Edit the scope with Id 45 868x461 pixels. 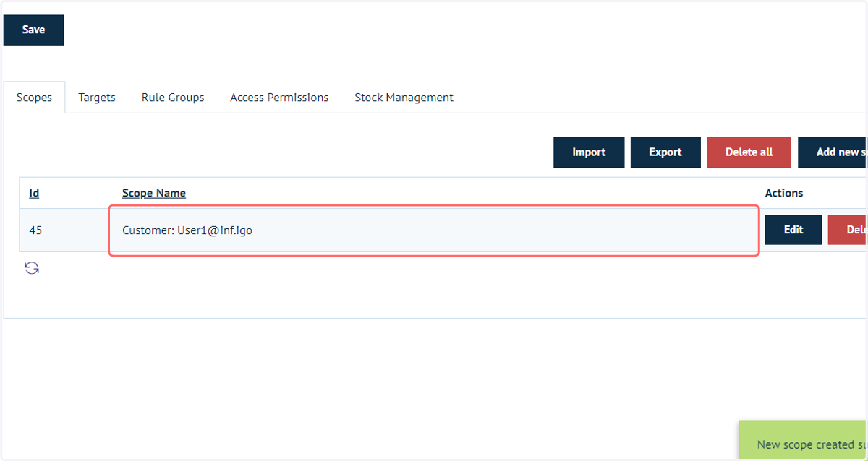tap(793, 230)
